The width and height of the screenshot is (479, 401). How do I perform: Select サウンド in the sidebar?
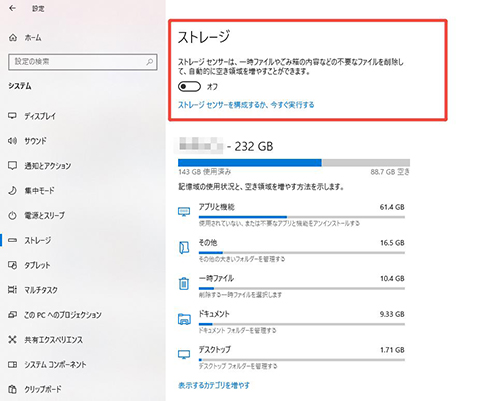[x=35, y=141]
